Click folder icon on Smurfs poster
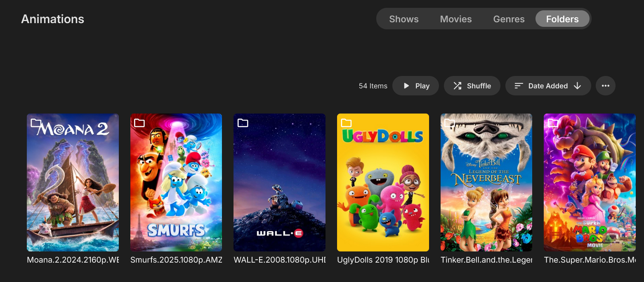Screen dimensions: 644x282 coord(139,123)
